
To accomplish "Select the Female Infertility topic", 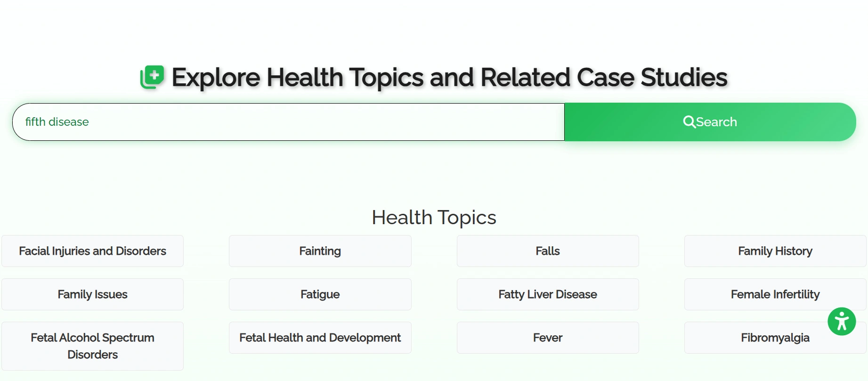I will coord(775,294).
